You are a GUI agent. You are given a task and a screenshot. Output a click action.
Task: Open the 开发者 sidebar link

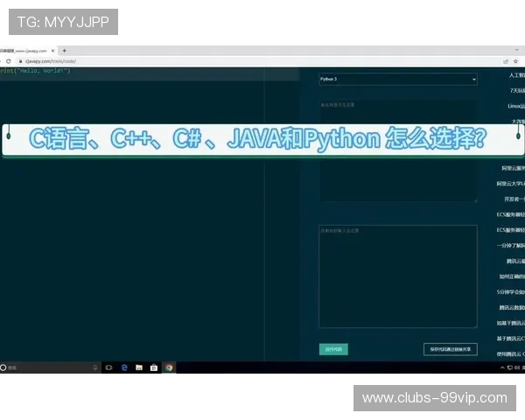click(x=514, y=199)
